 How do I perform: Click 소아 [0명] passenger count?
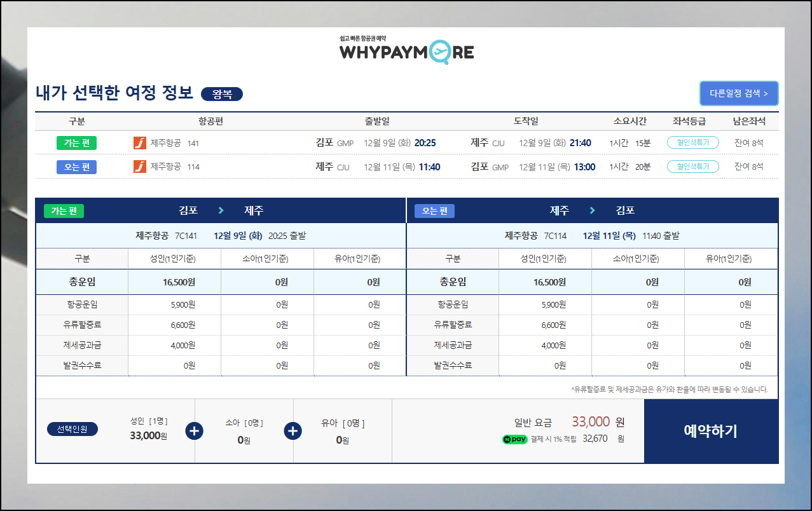point(244,423)
